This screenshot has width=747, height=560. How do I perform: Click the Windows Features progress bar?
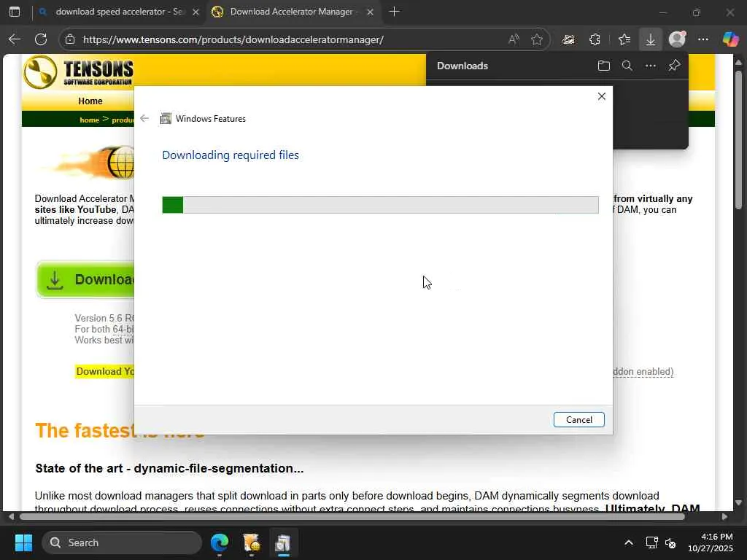pos(380,205)
